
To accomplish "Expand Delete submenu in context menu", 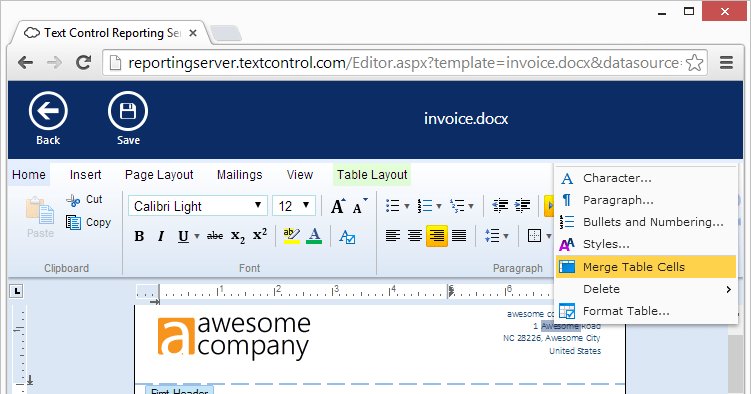I will 646,289.
